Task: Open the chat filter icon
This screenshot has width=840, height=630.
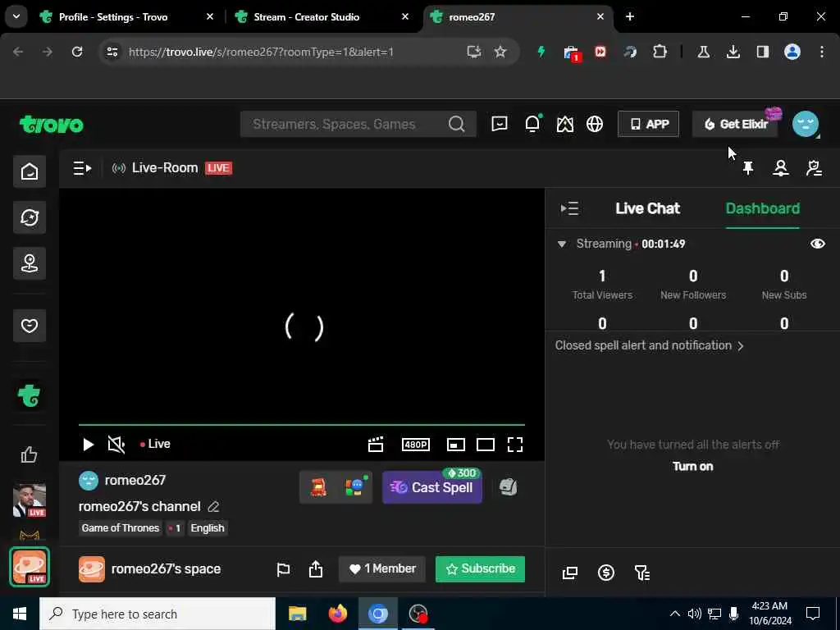Action: coord(641,573)
